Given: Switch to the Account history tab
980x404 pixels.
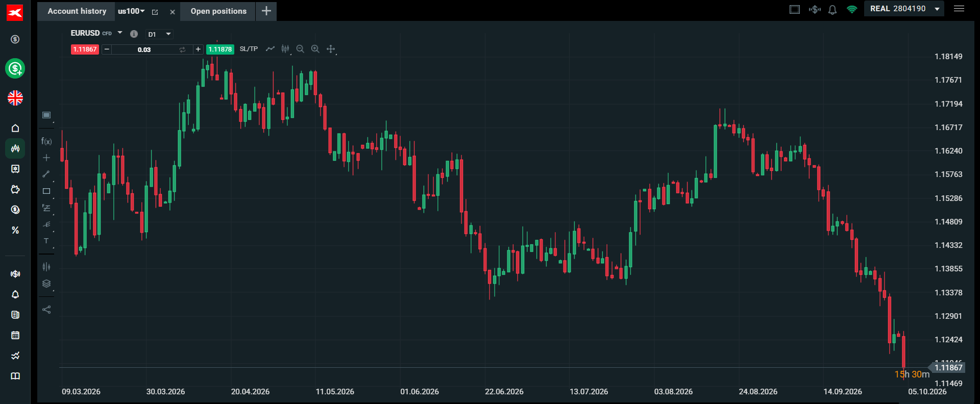Looking at the screenshot, I should click(77, 11).
